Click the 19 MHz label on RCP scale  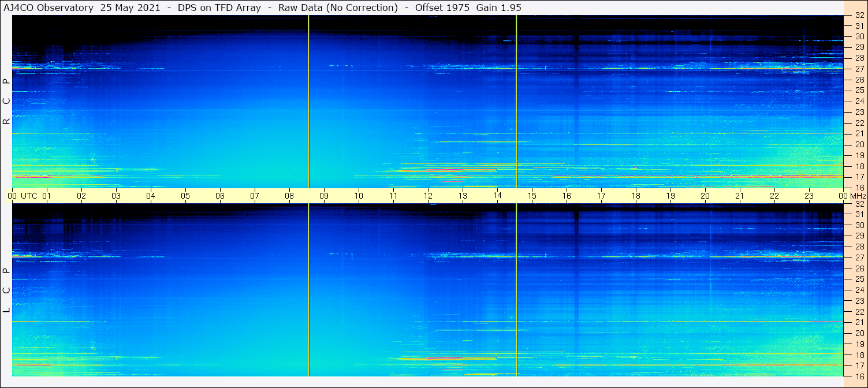[x=859, y=155]
